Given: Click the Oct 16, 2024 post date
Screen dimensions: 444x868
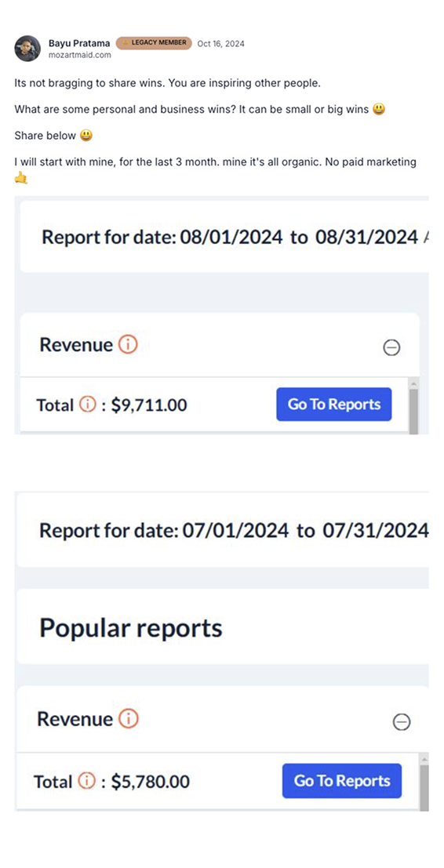Looking at the screenshot, I should pos(221,44).
